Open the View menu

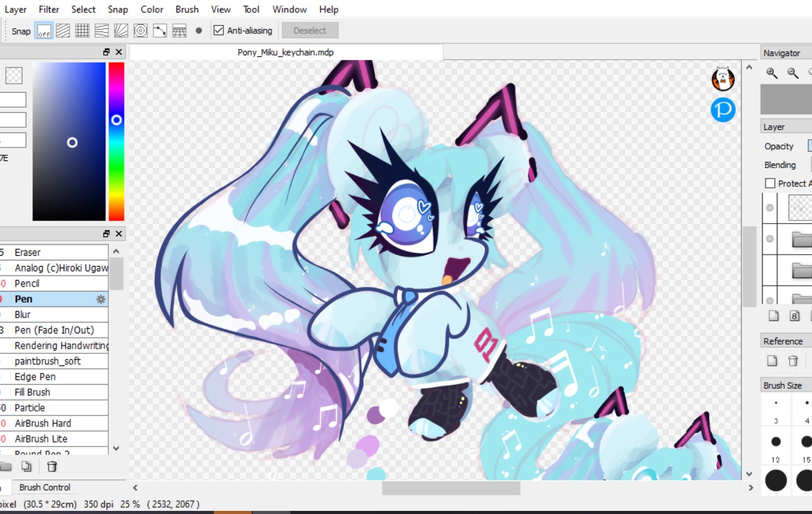click(221, 9)
